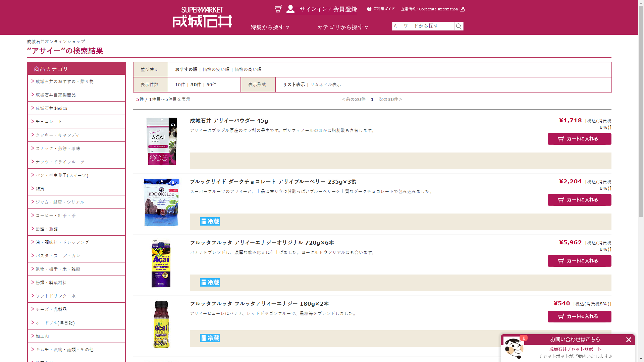Expand the チョコレート category in sidebar
This screenshot has height=362, width=644.
[x=49, y=122]
